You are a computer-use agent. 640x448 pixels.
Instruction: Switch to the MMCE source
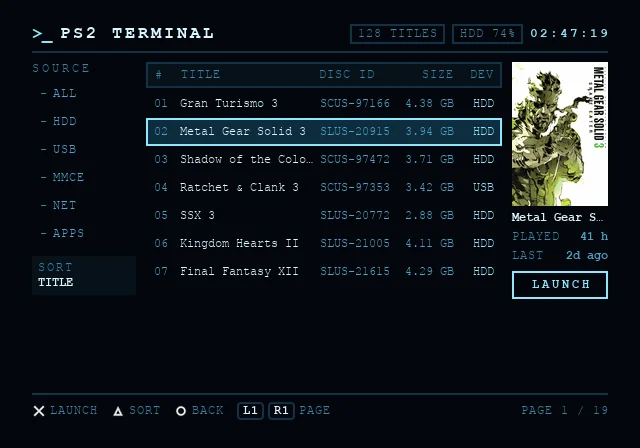[62, 177]
